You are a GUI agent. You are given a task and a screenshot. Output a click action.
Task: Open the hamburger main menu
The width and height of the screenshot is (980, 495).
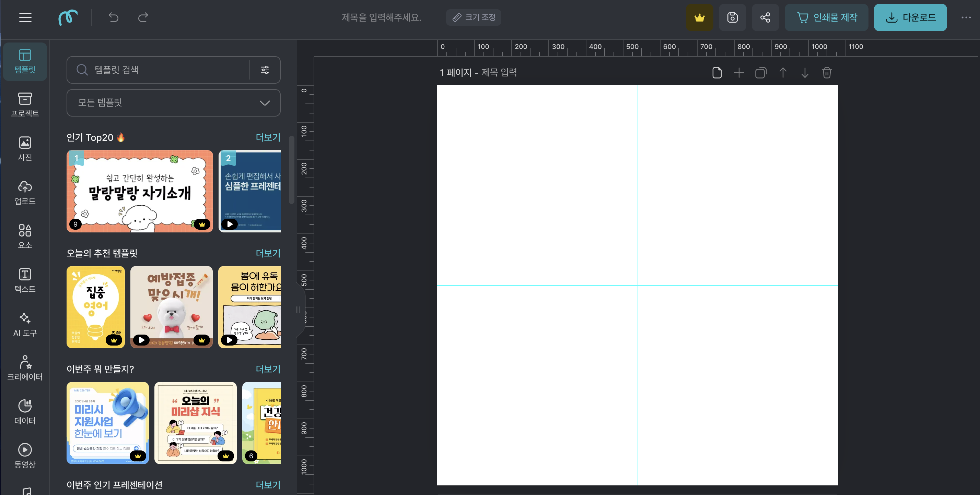tap(25, 17)
